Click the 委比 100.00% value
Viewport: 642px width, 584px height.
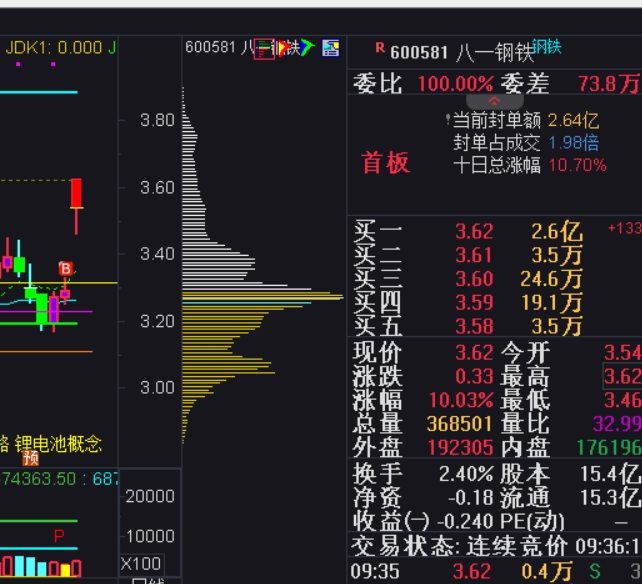(x=455, y=84)
